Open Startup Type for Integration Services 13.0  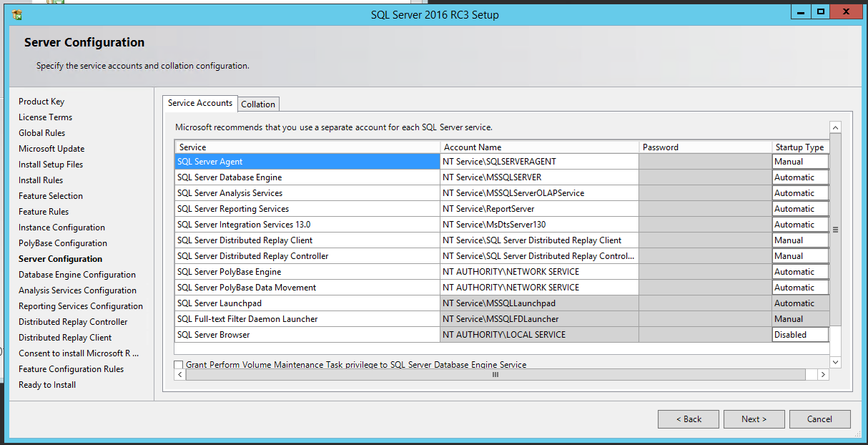800,225
